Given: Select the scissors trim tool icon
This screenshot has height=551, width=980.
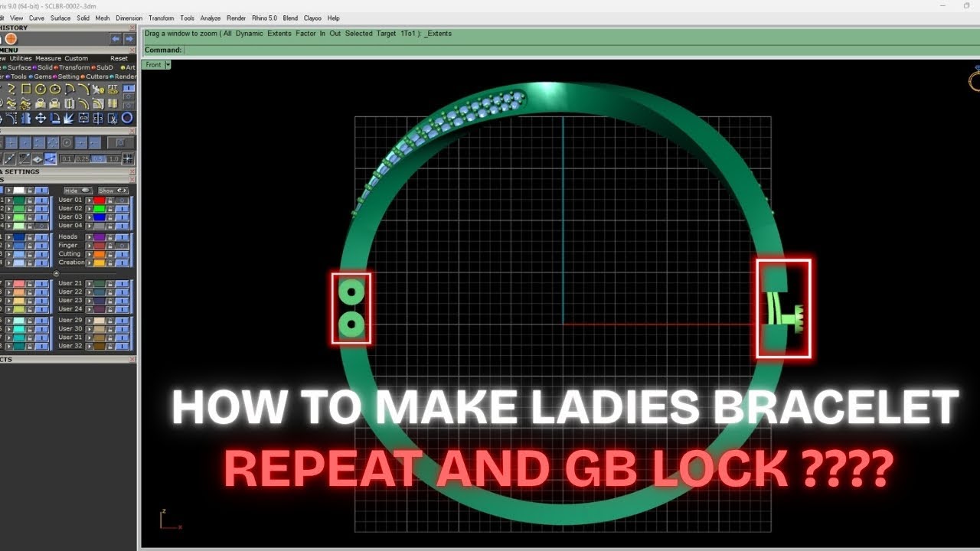Looking at the screenshot, I should (113, 118).
